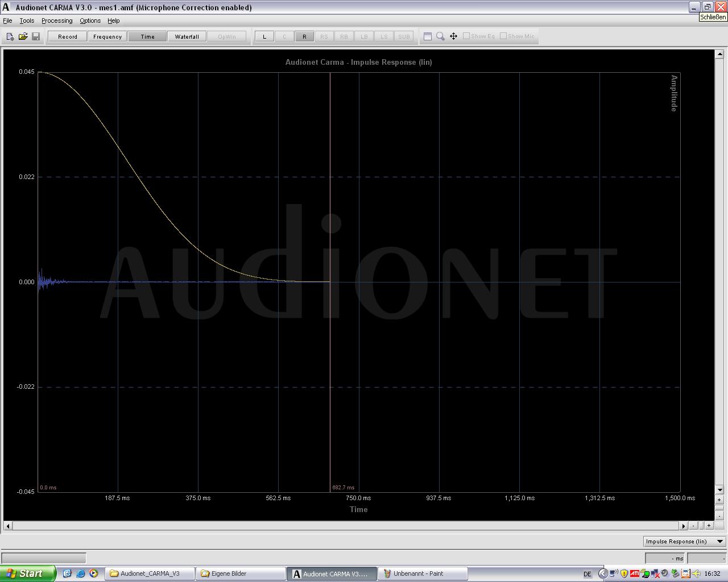Click the window layout icon in toolbar

[x=428, y=36]
